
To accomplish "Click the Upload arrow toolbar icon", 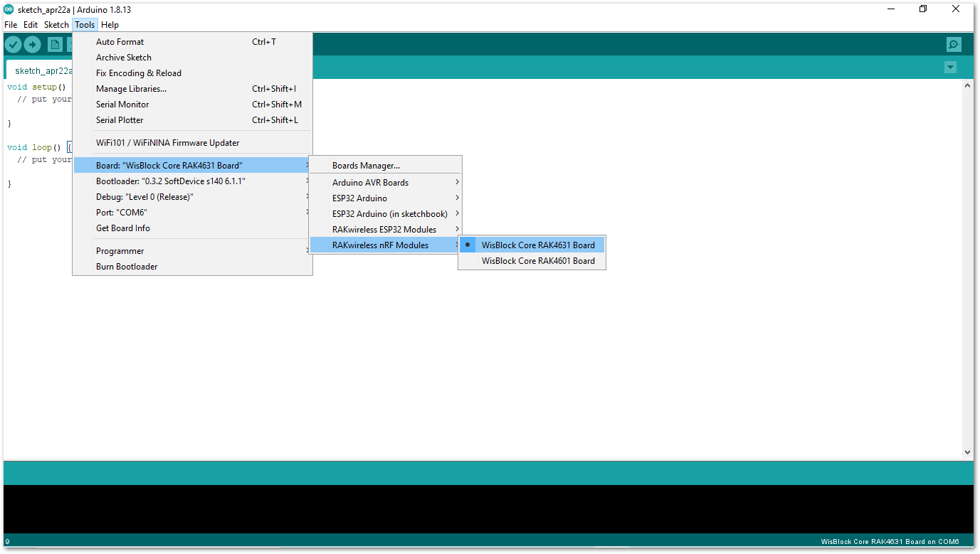I will (32, 45).
